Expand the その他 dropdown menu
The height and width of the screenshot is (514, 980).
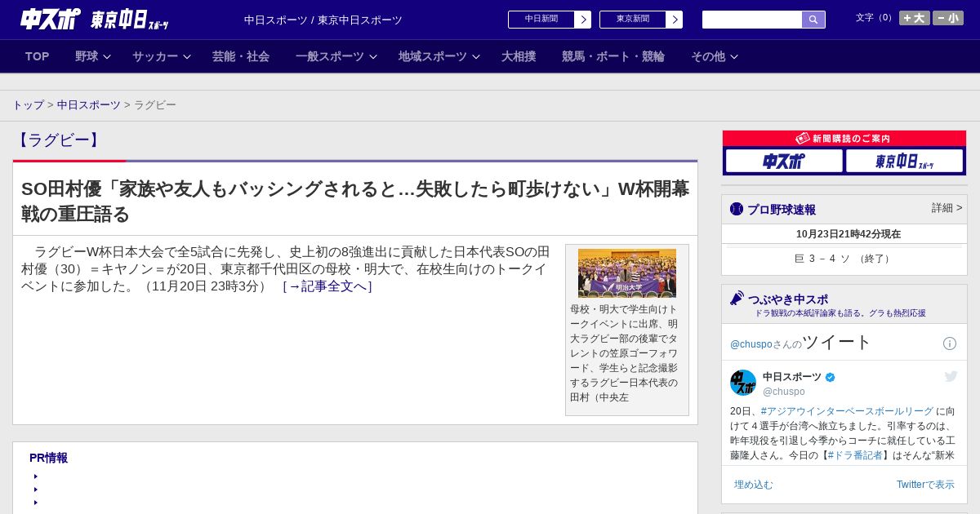[715, 56]
